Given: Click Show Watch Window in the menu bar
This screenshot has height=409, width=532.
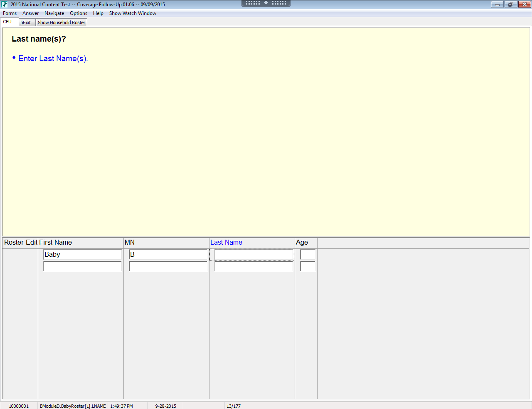Looking at the screenshot, I should 133,13.
